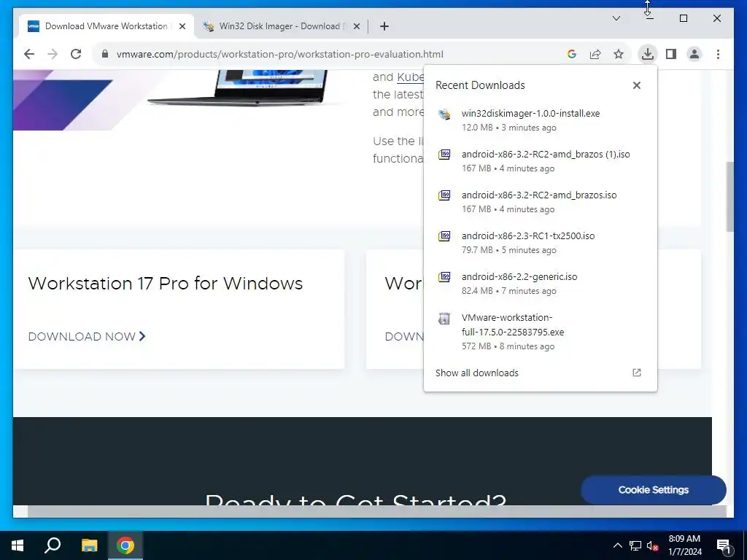Click the ISO icon for amd_brazos (1).iso

[444, 155]
